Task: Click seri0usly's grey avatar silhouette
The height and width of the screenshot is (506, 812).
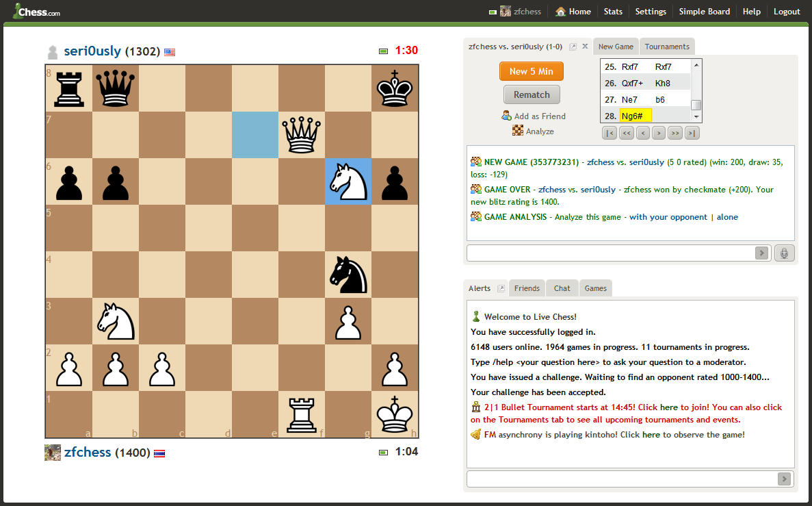Action: pos(52,52)
